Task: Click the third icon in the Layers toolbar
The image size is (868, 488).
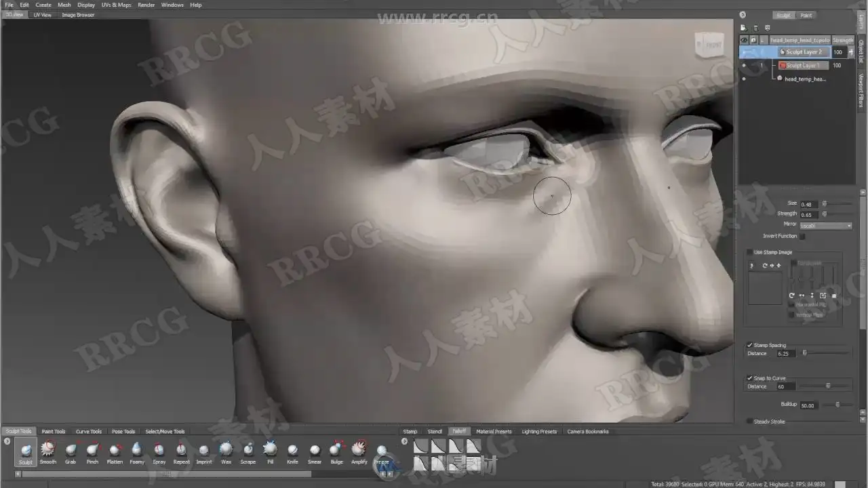Action: click(767, 28)
